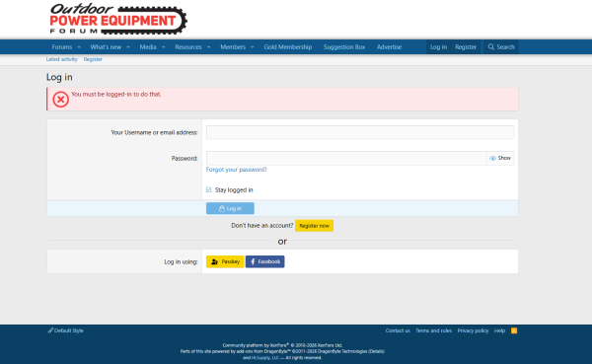Log in using Facebook
The image size is (592, 364).
point(265,261)
